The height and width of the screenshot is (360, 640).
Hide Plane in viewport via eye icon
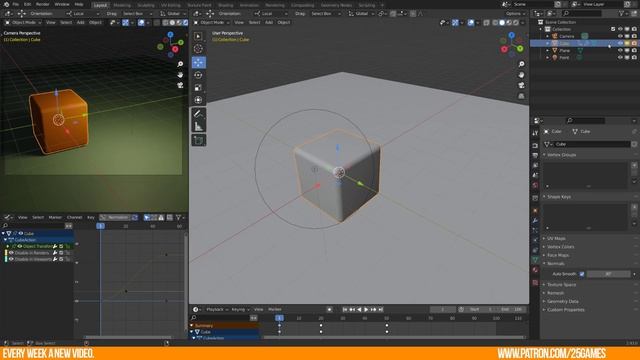click(620, 51)
